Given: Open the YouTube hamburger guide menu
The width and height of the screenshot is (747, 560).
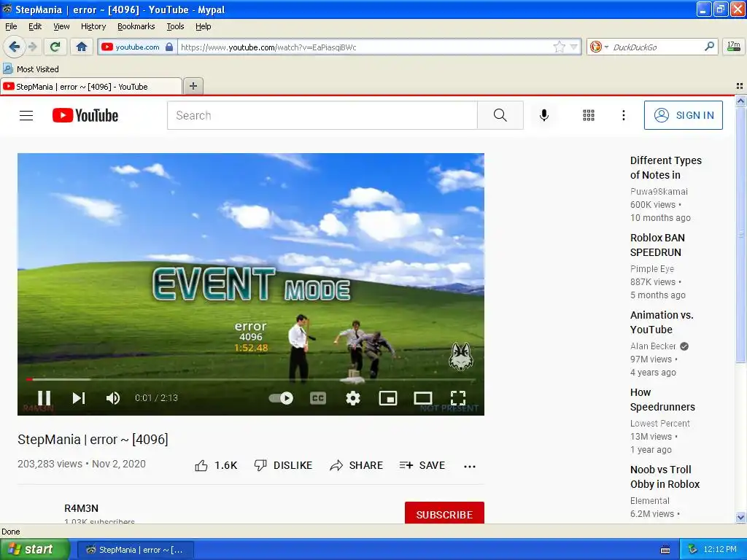Looking at the screenshot, I should click(x=26, y=115).
